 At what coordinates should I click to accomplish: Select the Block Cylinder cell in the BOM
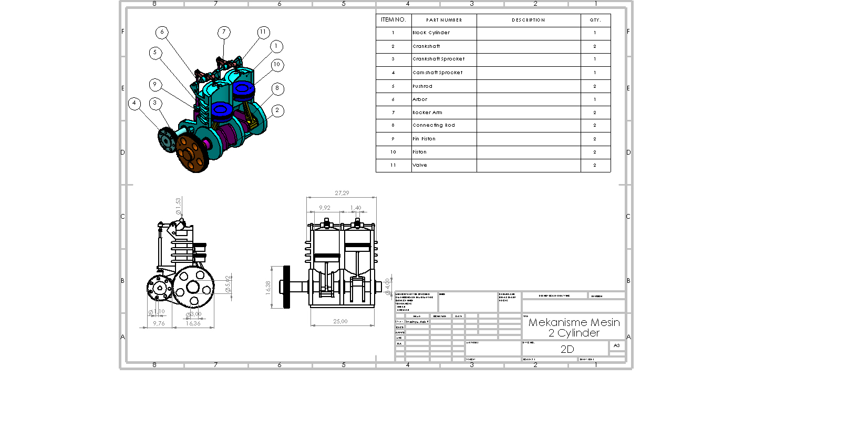pyautogui.click(x=444, y=33)
